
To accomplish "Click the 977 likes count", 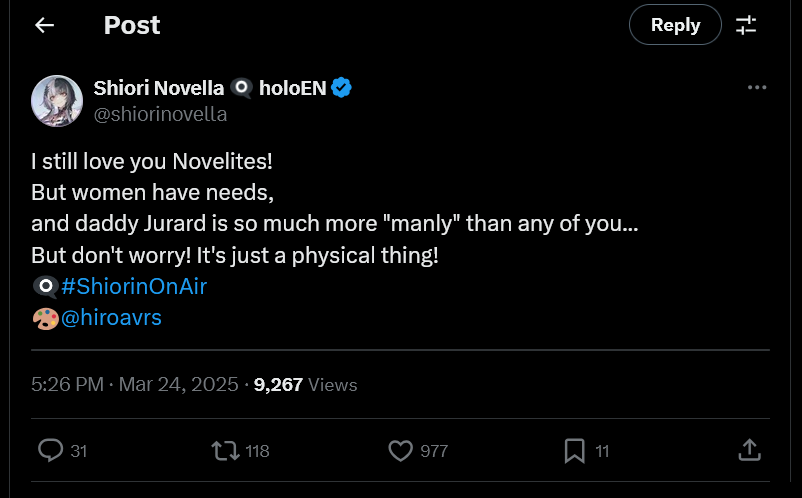I will tap(433, 451).
